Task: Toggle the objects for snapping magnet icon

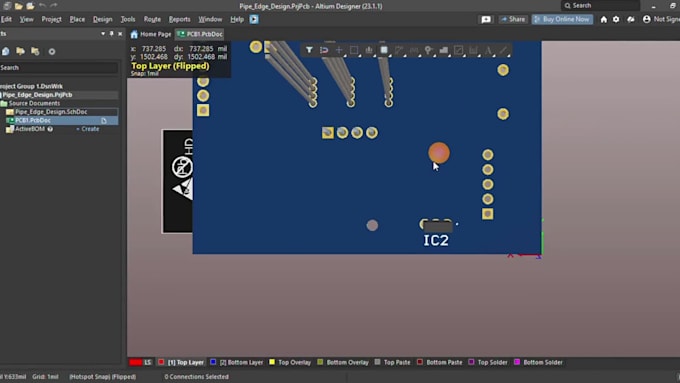Action: point(324,50)
